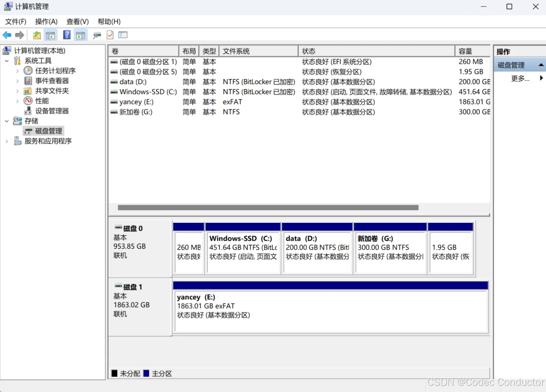
Task: Expand the 服务和应用程序 tree node
Action: click(x=7, y=141)
